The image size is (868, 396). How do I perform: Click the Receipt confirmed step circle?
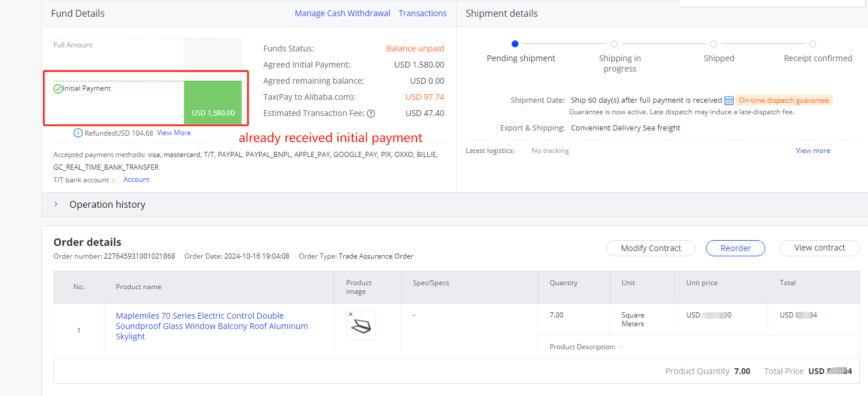(813, 44)
